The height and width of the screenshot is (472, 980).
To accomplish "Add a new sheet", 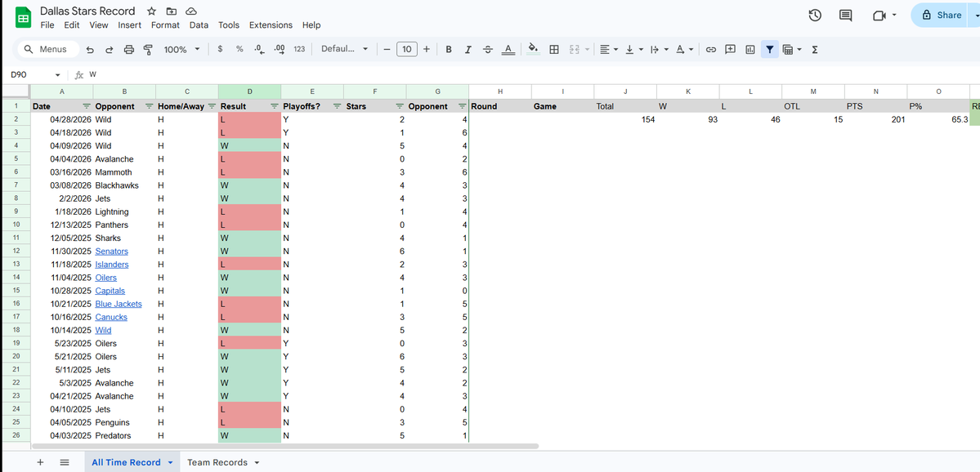I will pos(40,463).
